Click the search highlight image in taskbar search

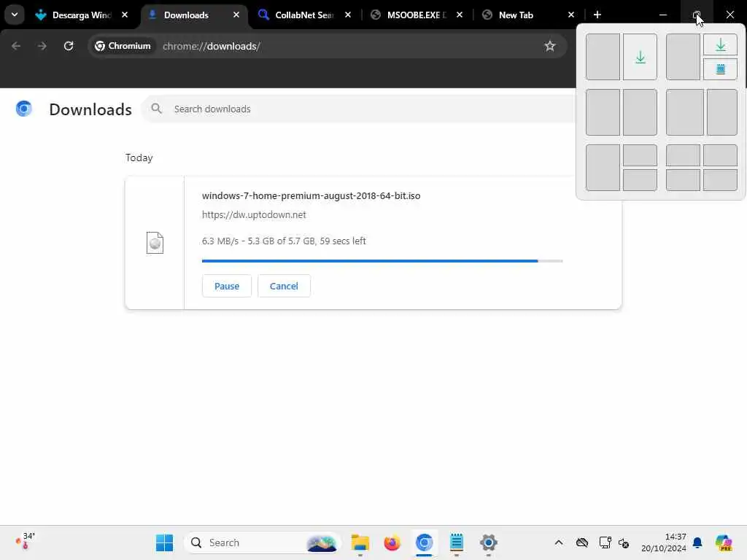322,542
